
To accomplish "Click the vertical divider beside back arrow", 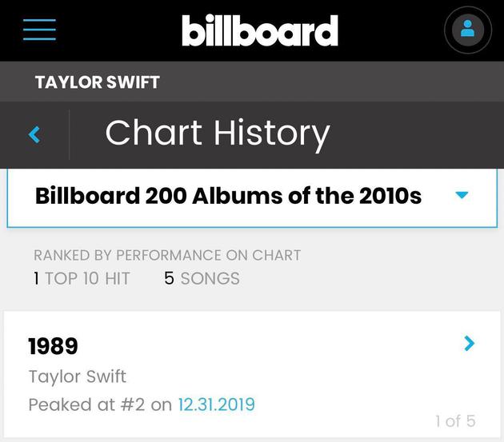I will [x=70, y=134].
